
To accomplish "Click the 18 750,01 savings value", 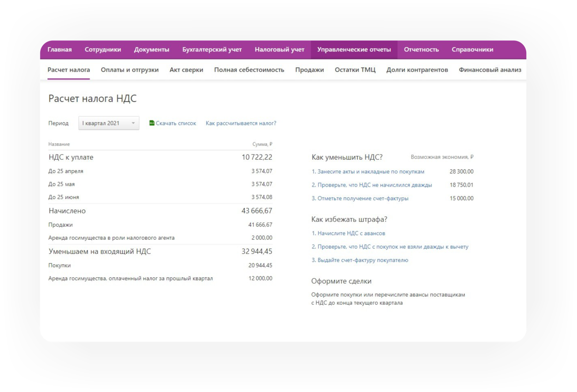I will click(461, 185).
